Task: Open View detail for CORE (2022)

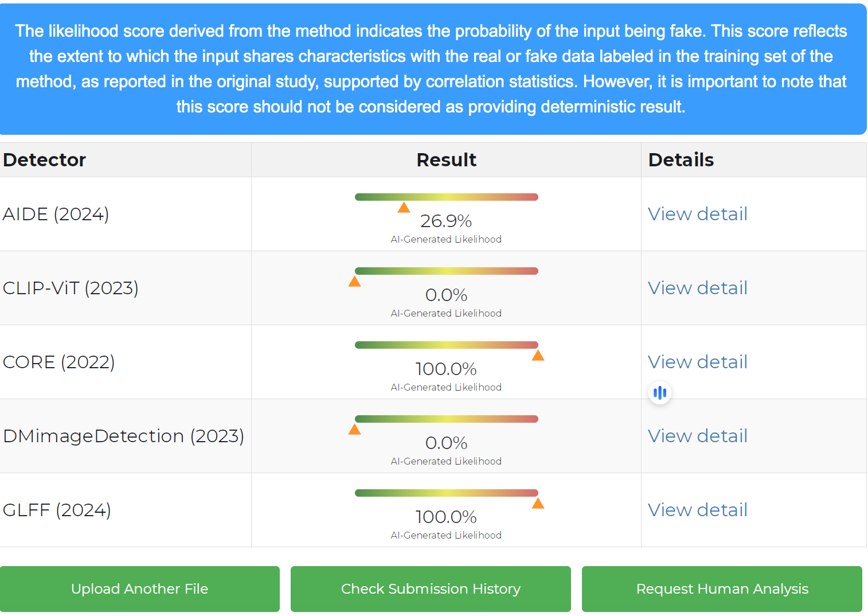Action: [697, 362]
